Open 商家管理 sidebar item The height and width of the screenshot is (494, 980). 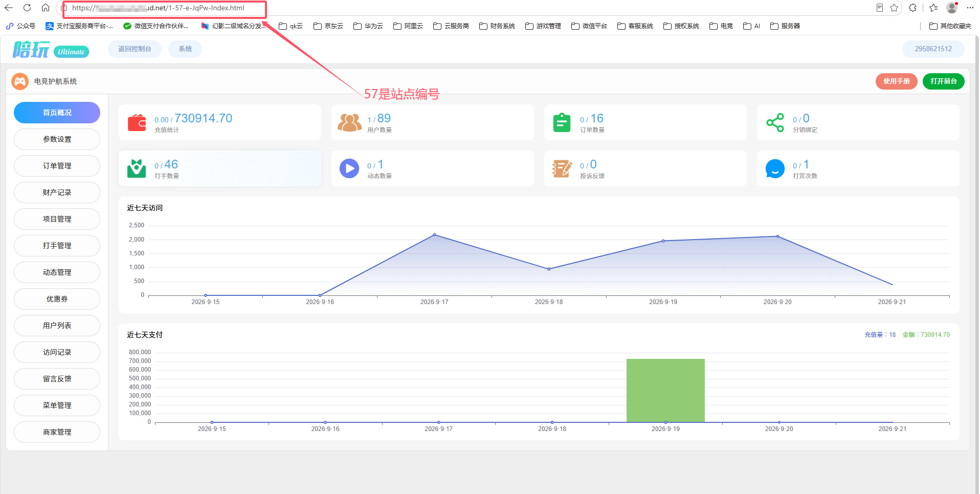57,432
